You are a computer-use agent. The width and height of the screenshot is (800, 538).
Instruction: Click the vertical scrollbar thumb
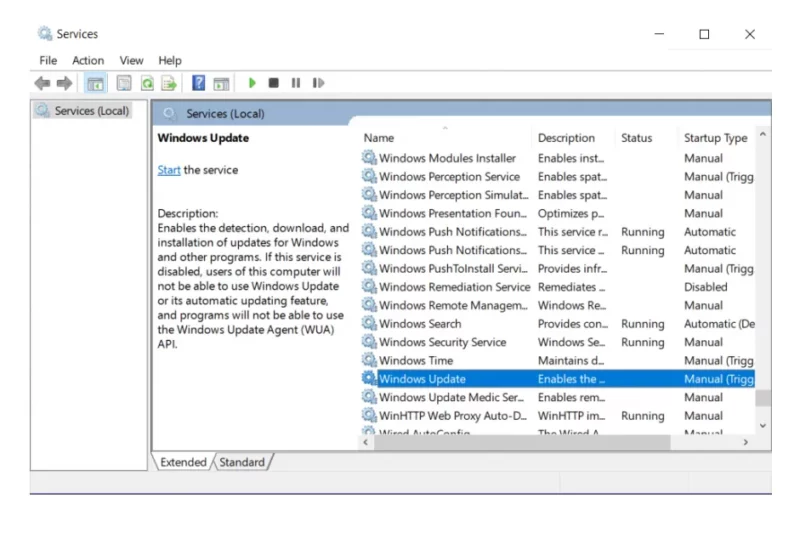[763, 398]
